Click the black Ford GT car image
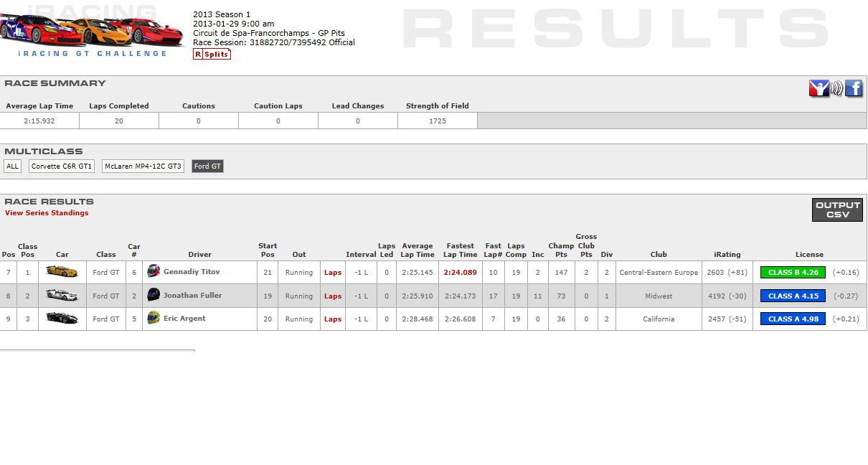The width and height of the screenshot is (868, 465). (62, 318)
